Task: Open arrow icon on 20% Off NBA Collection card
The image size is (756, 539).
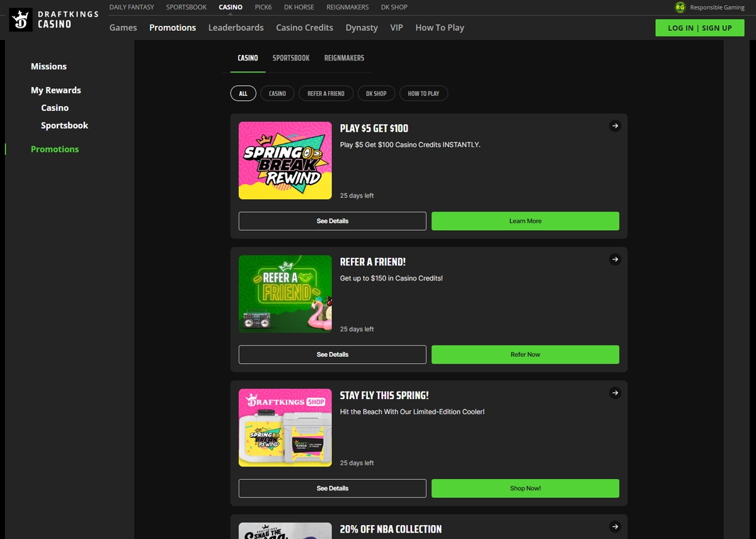Action: coord(615,527)
